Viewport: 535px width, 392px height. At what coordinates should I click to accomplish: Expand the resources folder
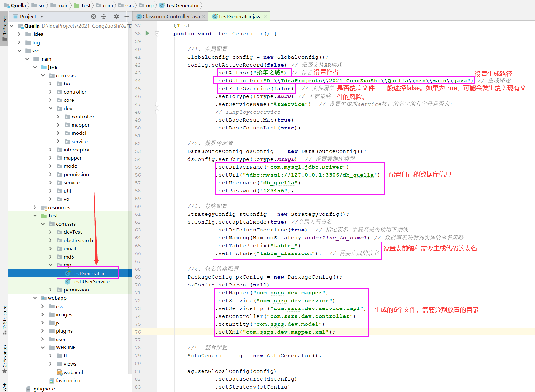point(35,207)
